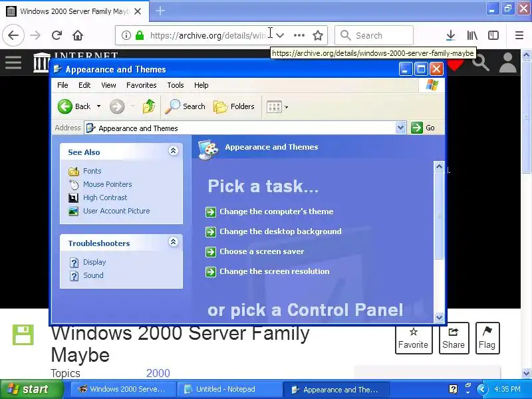The height and width of the screenshot is (399, 532).
Task: Open High Contrast settings
Action: 105,198
